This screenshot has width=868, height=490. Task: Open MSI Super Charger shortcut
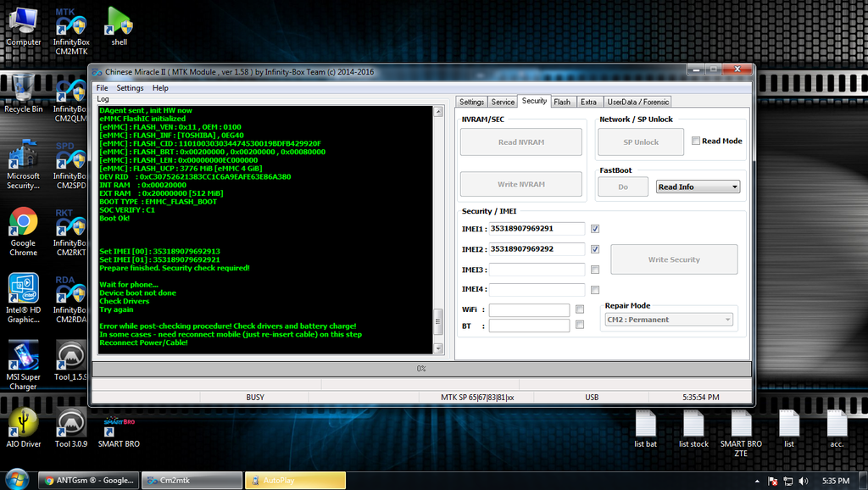pyautogui.click(x=23, y=365)
